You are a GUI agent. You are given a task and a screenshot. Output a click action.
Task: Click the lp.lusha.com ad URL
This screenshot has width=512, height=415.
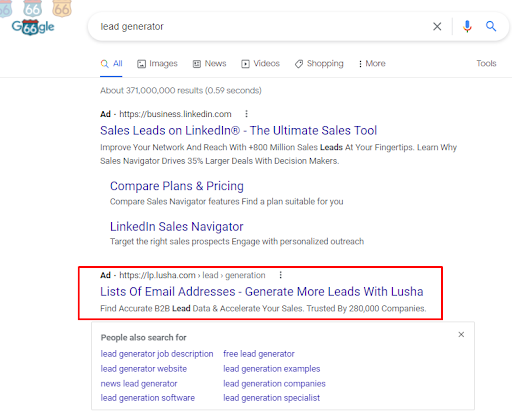[192, 275]
